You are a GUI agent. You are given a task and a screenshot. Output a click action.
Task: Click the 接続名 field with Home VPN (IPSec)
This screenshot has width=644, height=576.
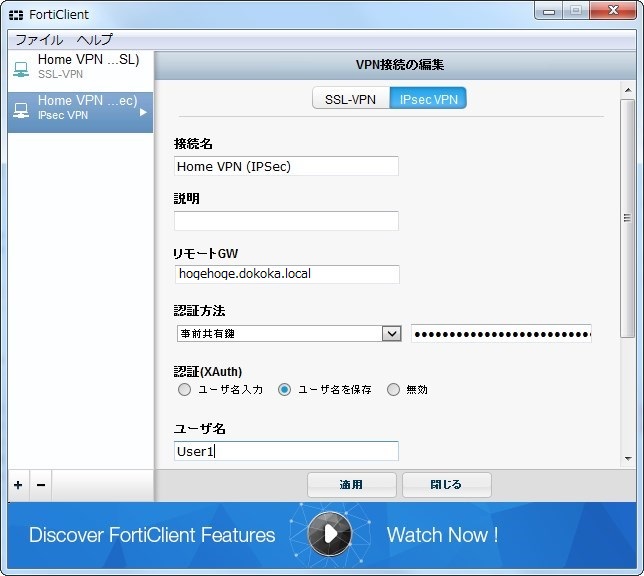[286, 166]
